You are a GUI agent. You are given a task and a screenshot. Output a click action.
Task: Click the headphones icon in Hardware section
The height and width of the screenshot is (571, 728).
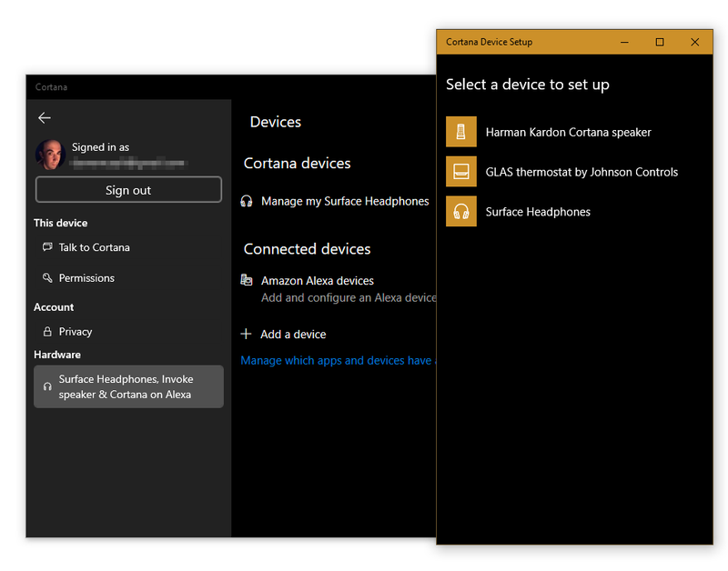pyautogui.click(x=47, y=386)
